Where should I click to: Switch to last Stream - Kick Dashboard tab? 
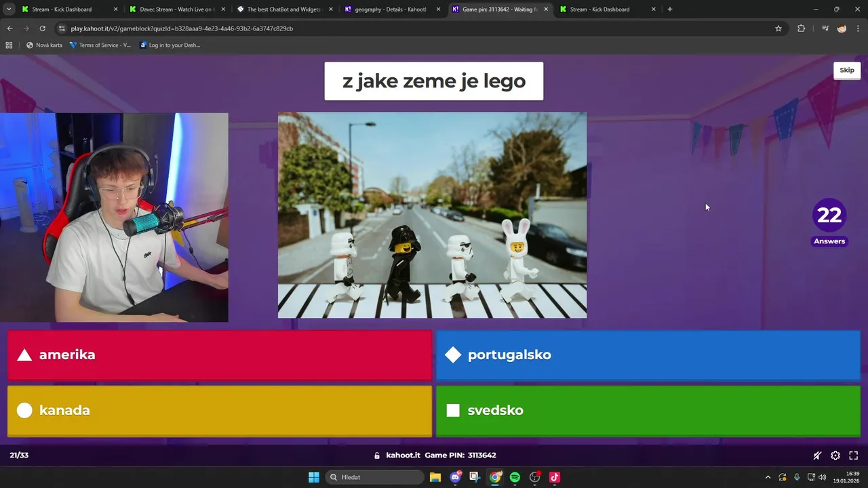click(606, 9)
